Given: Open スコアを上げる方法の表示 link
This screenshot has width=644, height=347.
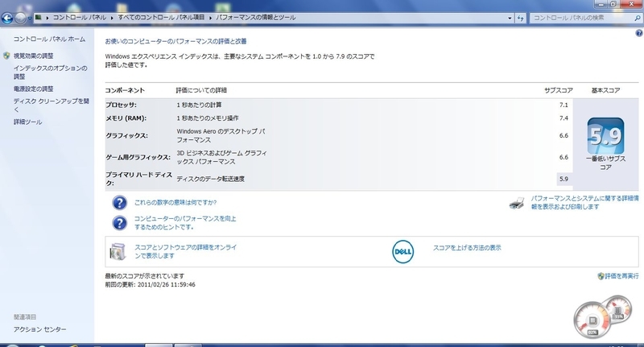Looking at the screenshot, I should click(467, 248).
